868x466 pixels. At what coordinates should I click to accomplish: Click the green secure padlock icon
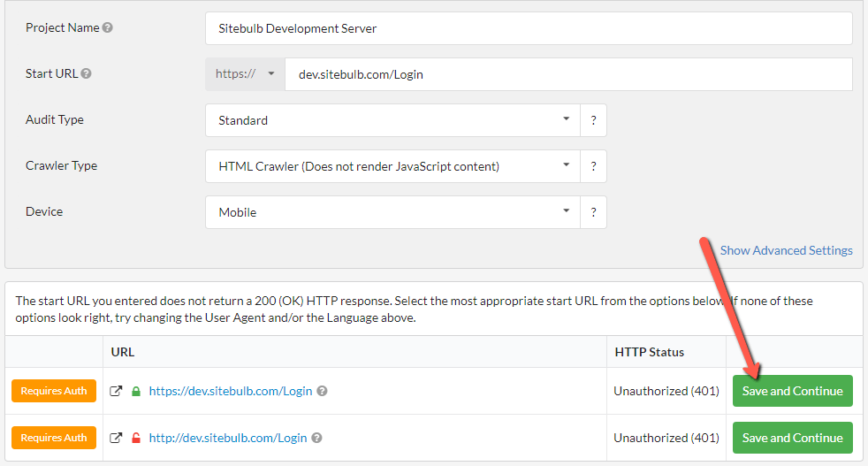tap(135, 391)
